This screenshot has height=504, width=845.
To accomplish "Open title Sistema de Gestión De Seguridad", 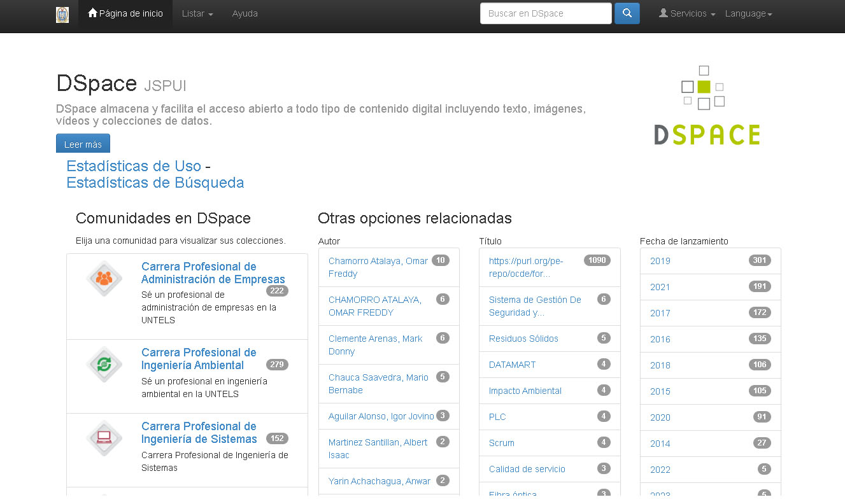I will point(535,306).
